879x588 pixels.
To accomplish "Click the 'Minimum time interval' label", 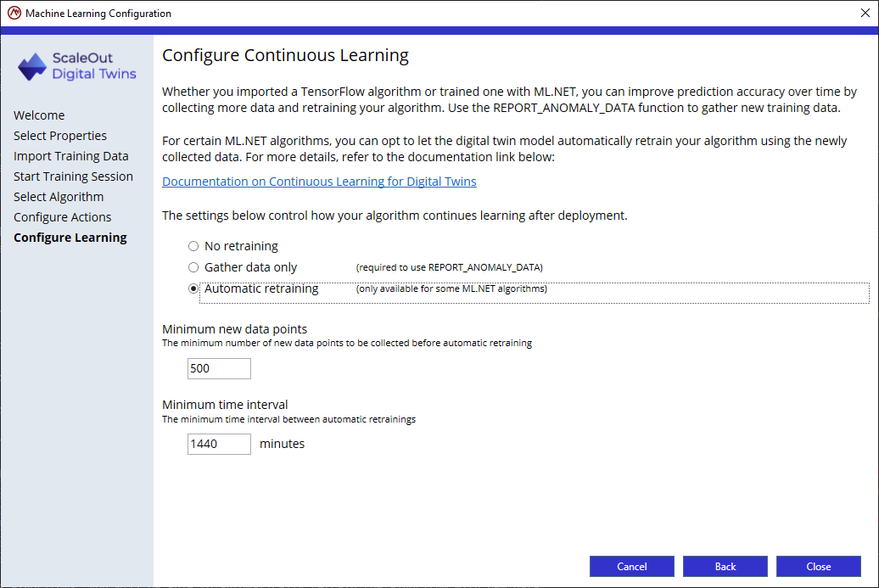I will point(225,405).
